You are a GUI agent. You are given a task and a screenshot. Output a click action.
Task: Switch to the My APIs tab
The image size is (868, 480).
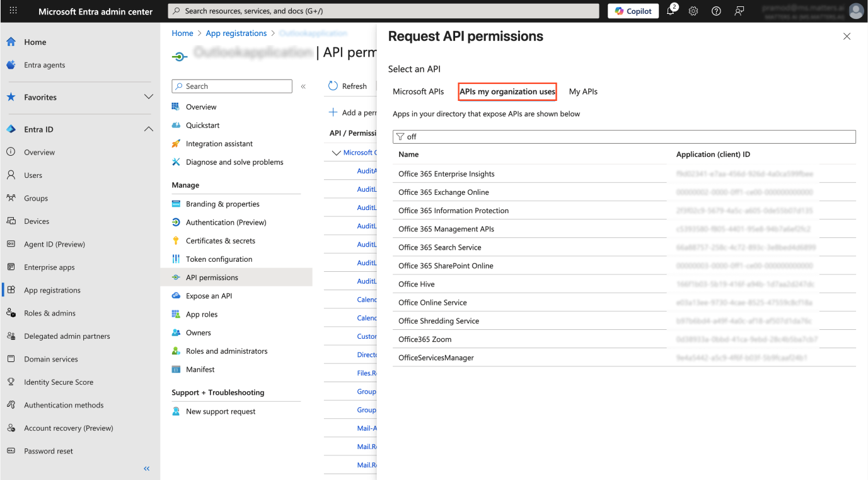pyautogui.click(x=583, y=91)
